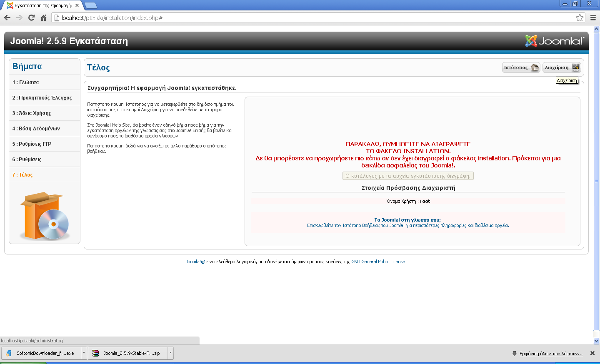This screenshot has width=600, height=364.
Task: Click the Ιστότοπος button
Action: click(x=521, y=67)
